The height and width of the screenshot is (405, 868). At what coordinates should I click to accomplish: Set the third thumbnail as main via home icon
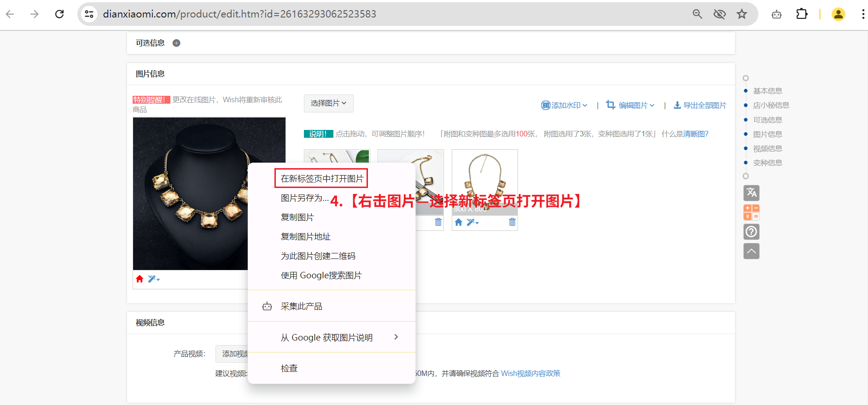(x=458, y=223)
